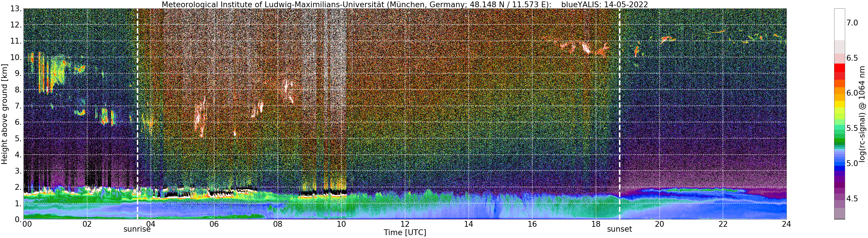
Task: Click the 'Height above ground [km]' axis label
Action: tap(4, 114)
